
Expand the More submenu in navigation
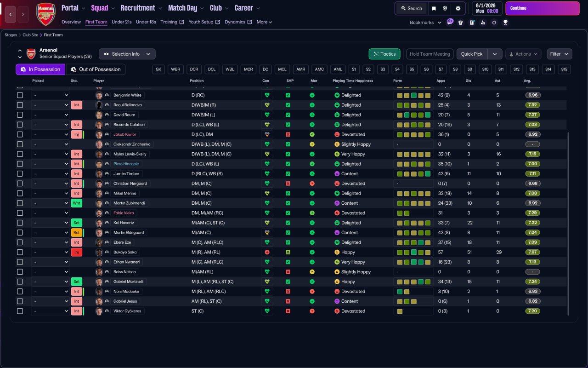point(264,22)
